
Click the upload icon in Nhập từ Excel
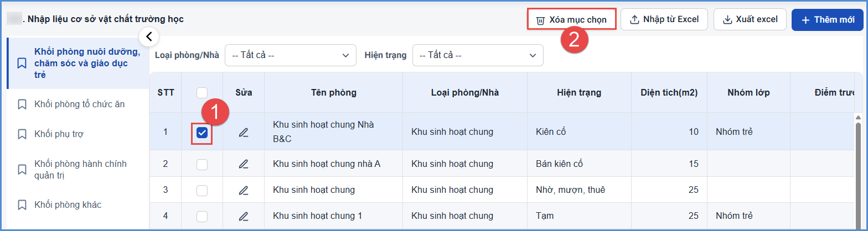point(634,20)
